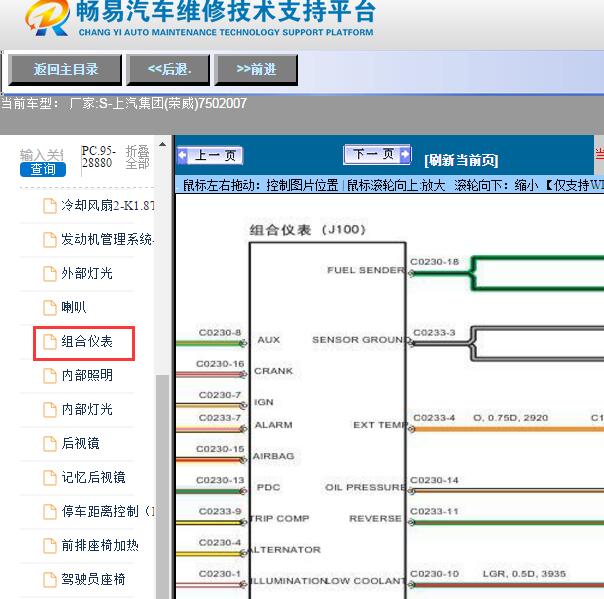Click the document icon beside 记忆后视镜
The image size is (604, 599).
click(50, 477)
